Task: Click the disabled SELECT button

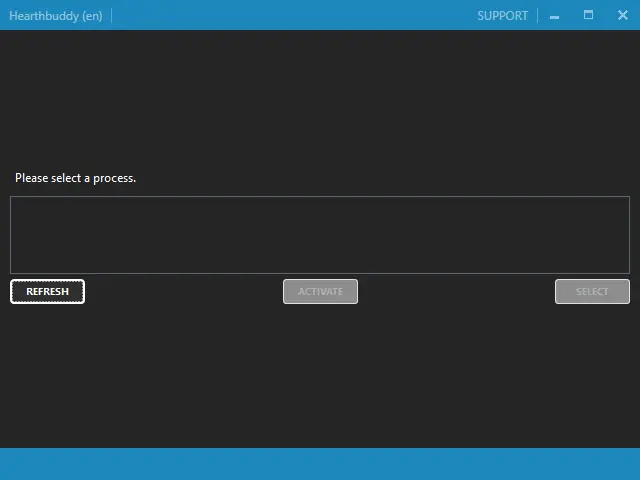Action: (592, 291)
